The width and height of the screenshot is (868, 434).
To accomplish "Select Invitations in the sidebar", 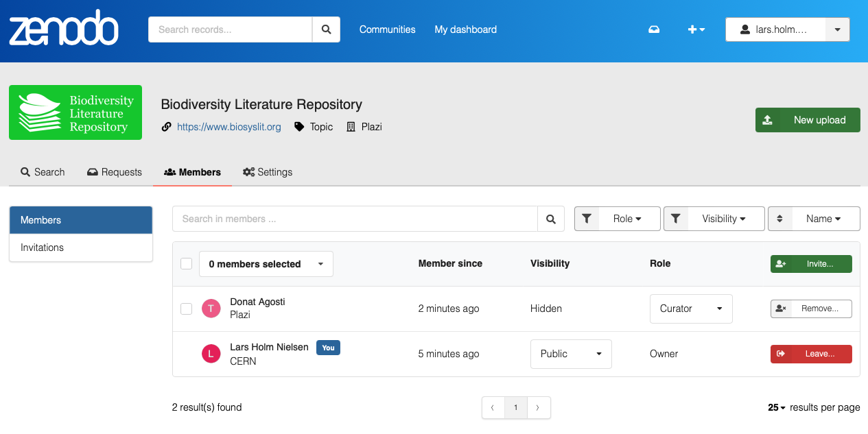I will click(81, 248).
